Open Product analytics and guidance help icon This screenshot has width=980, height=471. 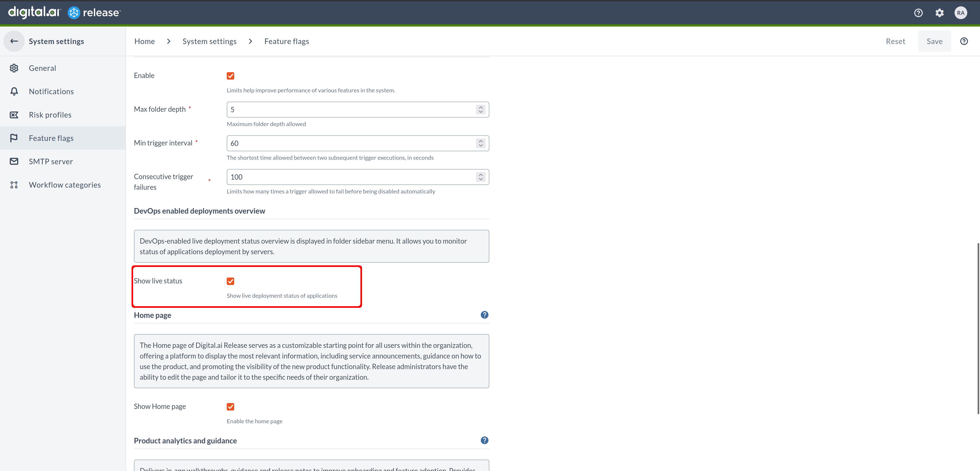(x=484, y=440)
